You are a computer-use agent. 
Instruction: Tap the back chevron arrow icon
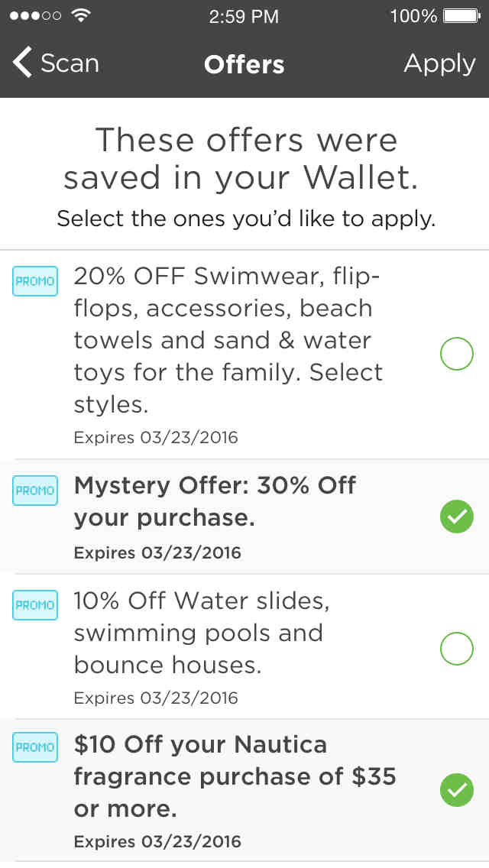click(x=22, y=63)
